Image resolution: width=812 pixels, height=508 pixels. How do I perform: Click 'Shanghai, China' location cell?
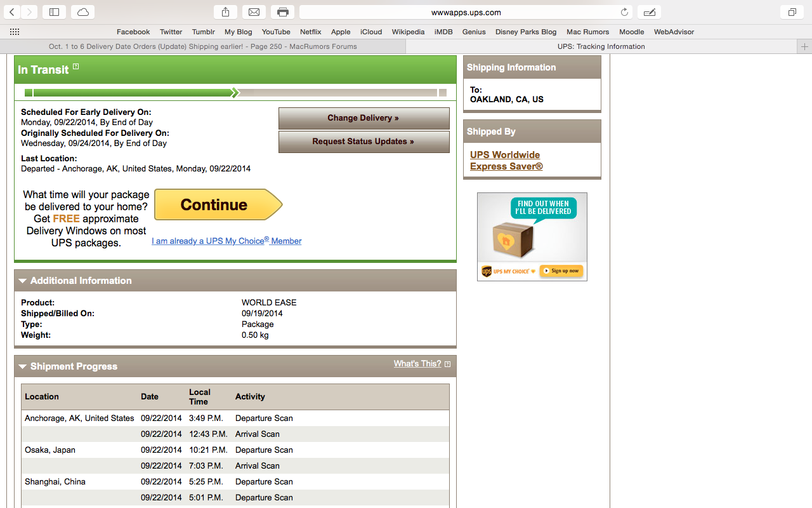(55, 482)
